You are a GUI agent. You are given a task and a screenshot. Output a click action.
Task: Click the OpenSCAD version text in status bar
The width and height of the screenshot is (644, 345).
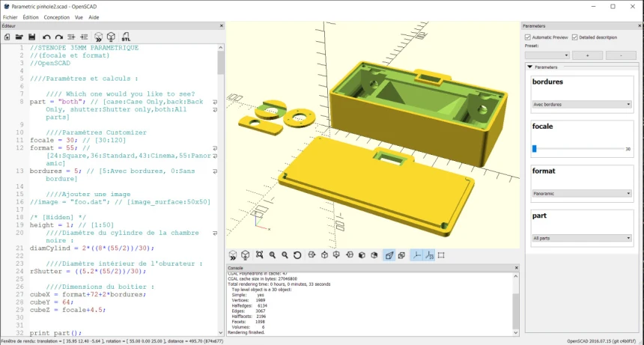pos(601,341)
